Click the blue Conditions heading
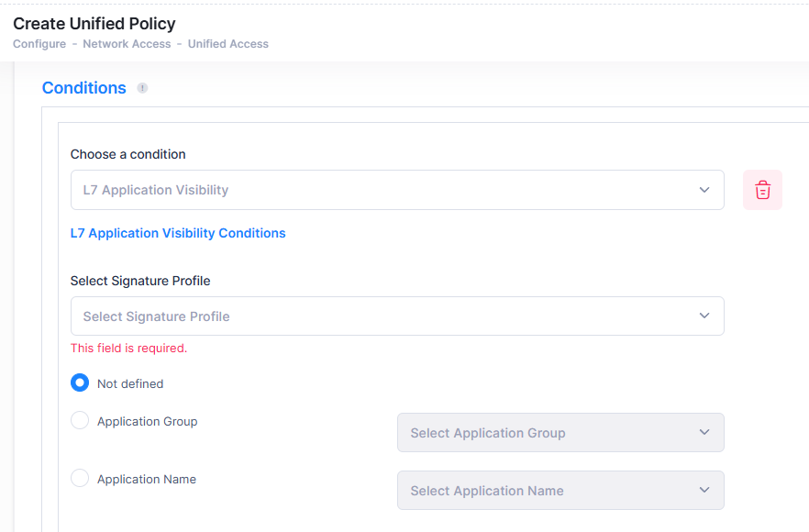Image resolution: width=809 pixels, height=532 pixels. pos(83,87)
